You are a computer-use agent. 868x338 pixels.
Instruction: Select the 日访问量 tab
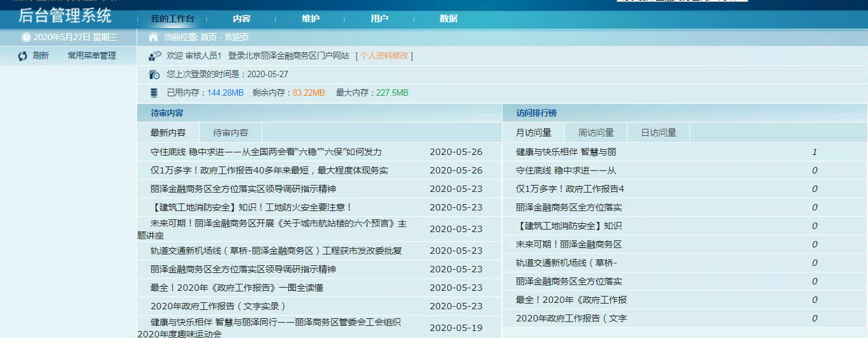[658, 133]
